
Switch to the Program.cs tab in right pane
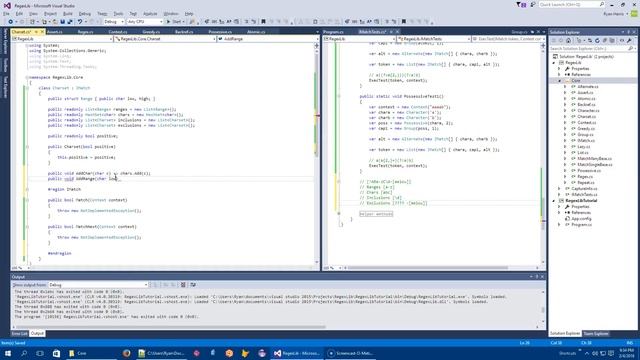tap(333, 31)
